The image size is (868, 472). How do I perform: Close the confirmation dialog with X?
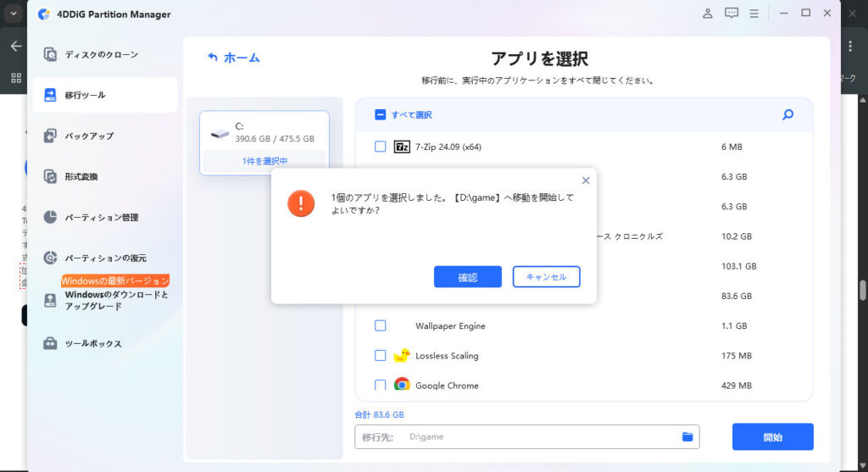[x=586, y=180]
